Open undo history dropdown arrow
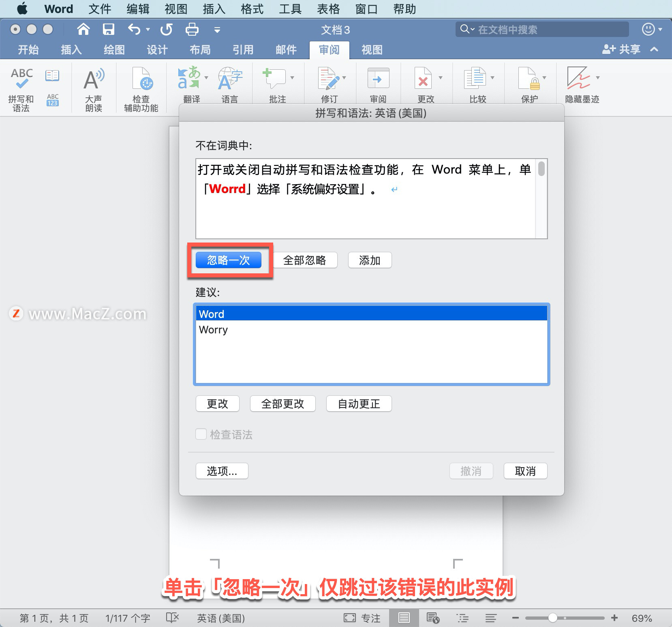This screenshot has width=672, height=627. (x=148, y=29)
